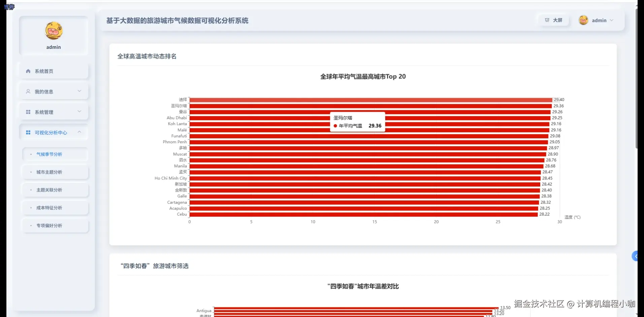Click the admin avatar in the sidebar

coord(54,30)
